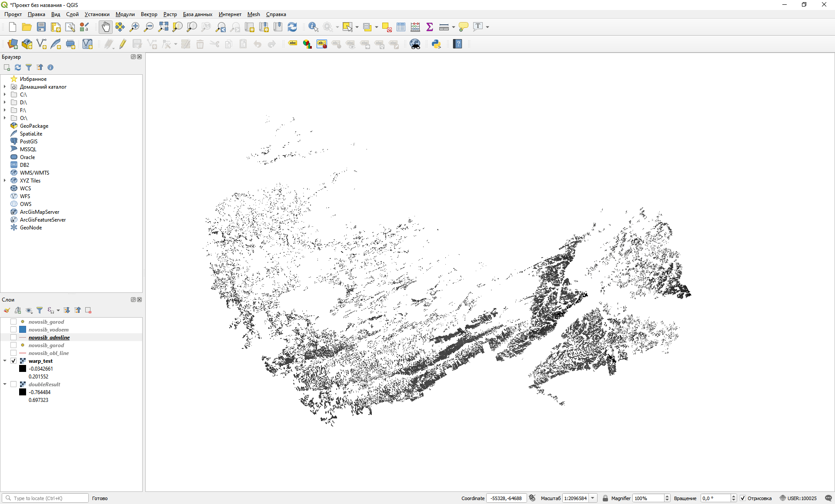835x504 pixels.
Task: Select the PostGIS browser item
Action: pos(29,142)
